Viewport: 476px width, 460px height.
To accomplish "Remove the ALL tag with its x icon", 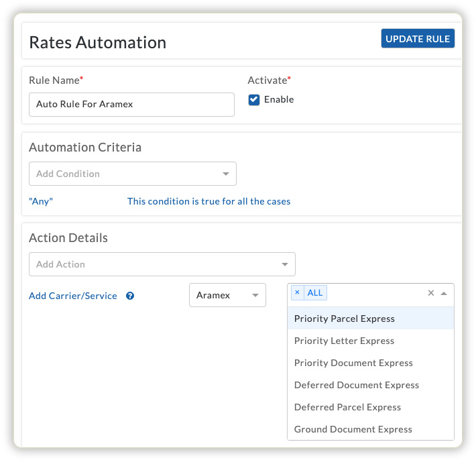I will click(298, 293).
